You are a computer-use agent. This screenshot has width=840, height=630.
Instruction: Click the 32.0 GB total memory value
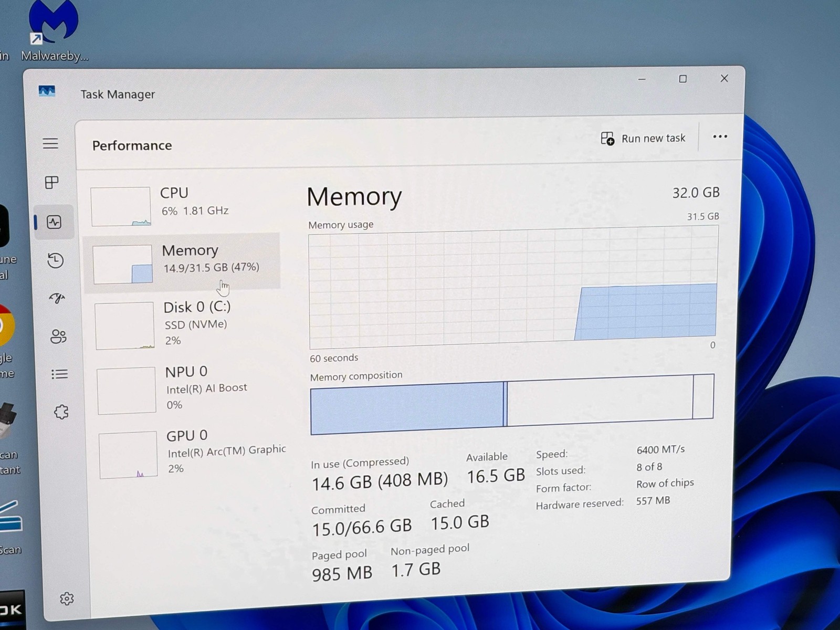(x=696, y=193)
